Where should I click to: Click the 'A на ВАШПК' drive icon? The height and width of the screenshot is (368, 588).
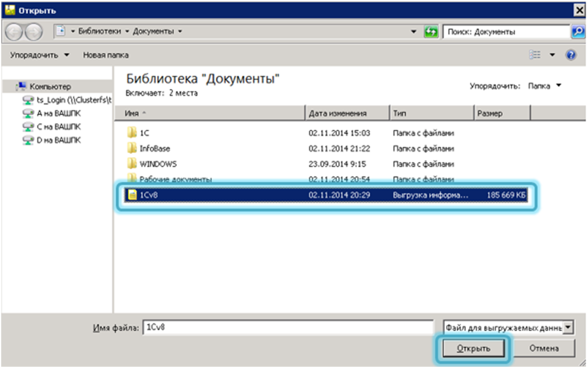click(28, 113)
